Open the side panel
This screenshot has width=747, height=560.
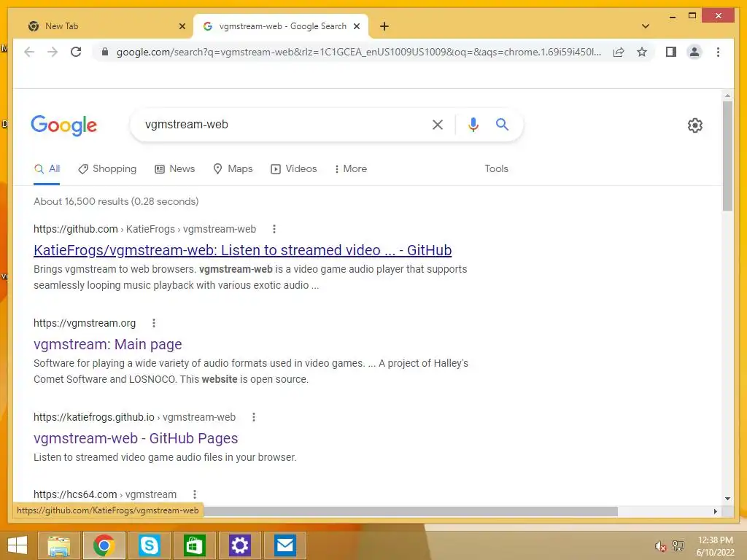(671, 52)
